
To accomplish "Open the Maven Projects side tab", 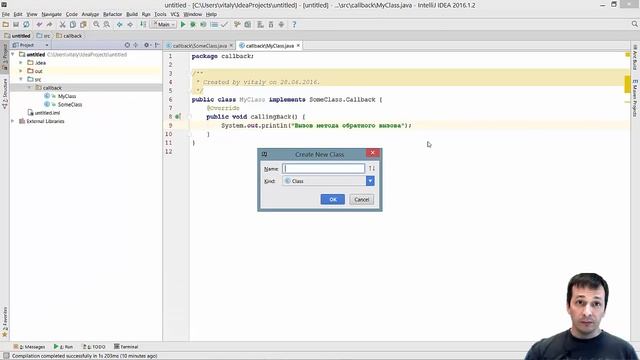I will click(x=635, y=98).
